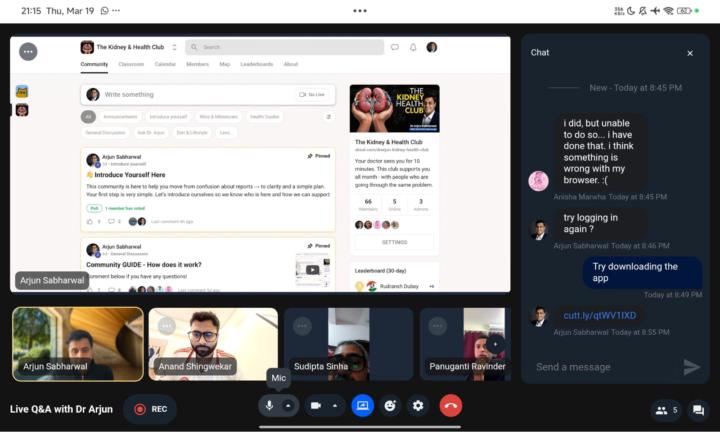Open Community GUIDE - How does it work? post
This screenshot has height=432, width=720.
coord(144,265)
